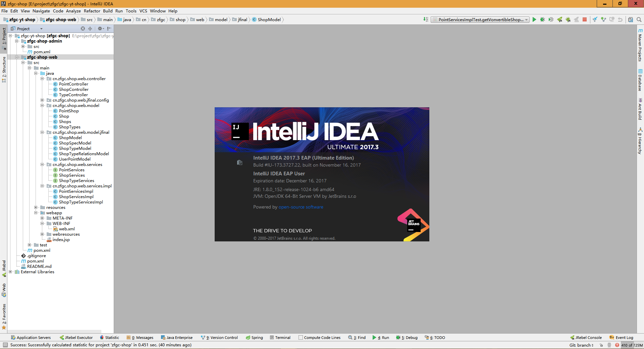The height and width of the screenshot is (349, 644).
Task: Collapse the cn.zfgc.shop.web.services package
Action: click(42, 164)
